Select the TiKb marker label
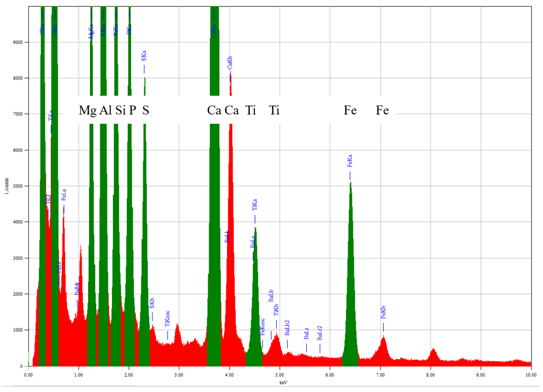The width and height of the screenshot is (543, 392). (276, 310)
